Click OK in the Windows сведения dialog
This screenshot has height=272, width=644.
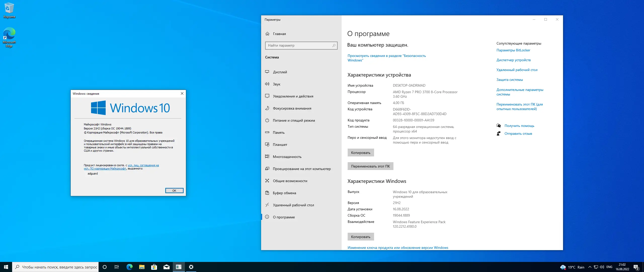(x=174, y=190)
